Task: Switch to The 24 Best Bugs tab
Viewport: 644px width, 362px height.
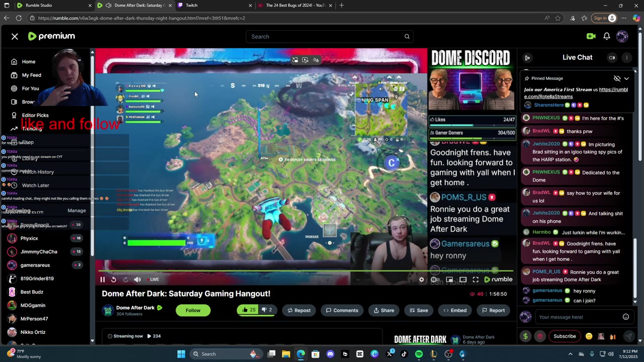Action: point(295,6)
